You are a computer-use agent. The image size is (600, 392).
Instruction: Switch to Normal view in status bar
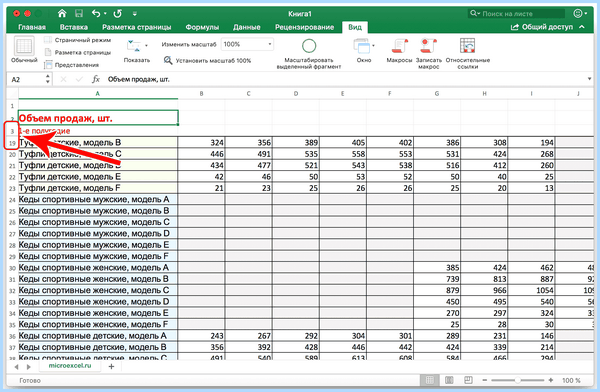click(x=430, y=380)
